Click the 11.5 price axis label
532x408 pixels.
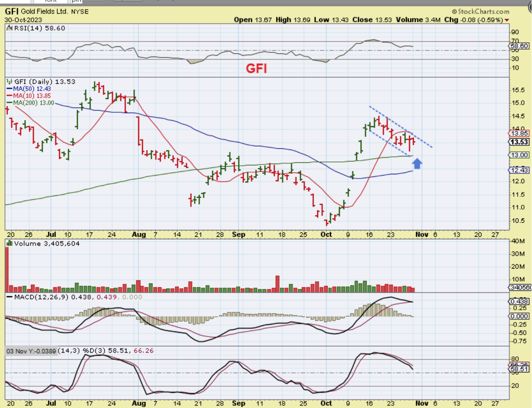coord(518,195)
